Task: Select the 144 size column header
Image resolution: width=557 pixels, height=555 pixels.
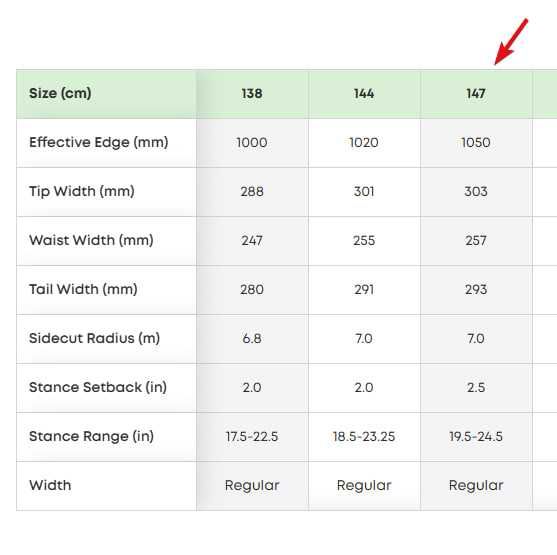Action: pyautogui.click(x=364, y=94)
